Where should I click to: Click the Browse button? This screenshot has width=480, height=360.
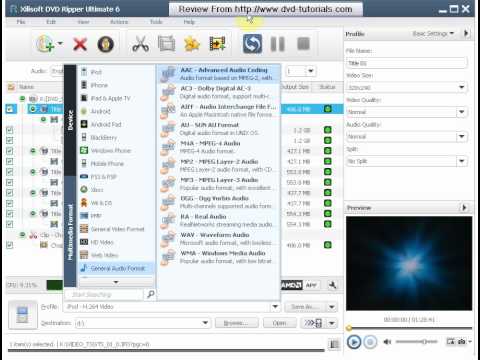pos(237,323)
